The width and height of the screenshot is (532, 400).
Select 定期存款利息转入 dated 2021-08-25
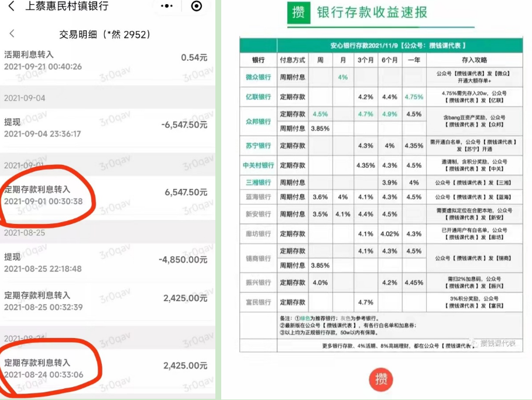coord(107,301)
